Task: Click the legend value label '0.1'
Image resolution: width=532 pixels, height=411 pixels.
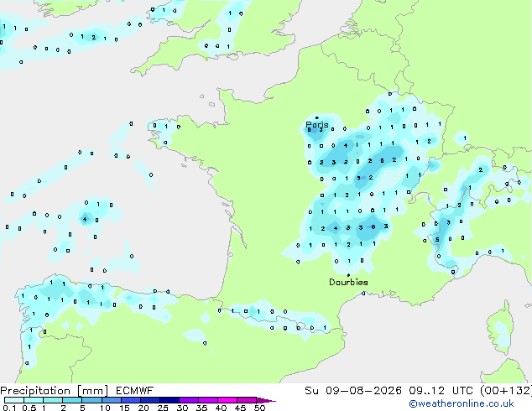Action: (x=9, y=408)
